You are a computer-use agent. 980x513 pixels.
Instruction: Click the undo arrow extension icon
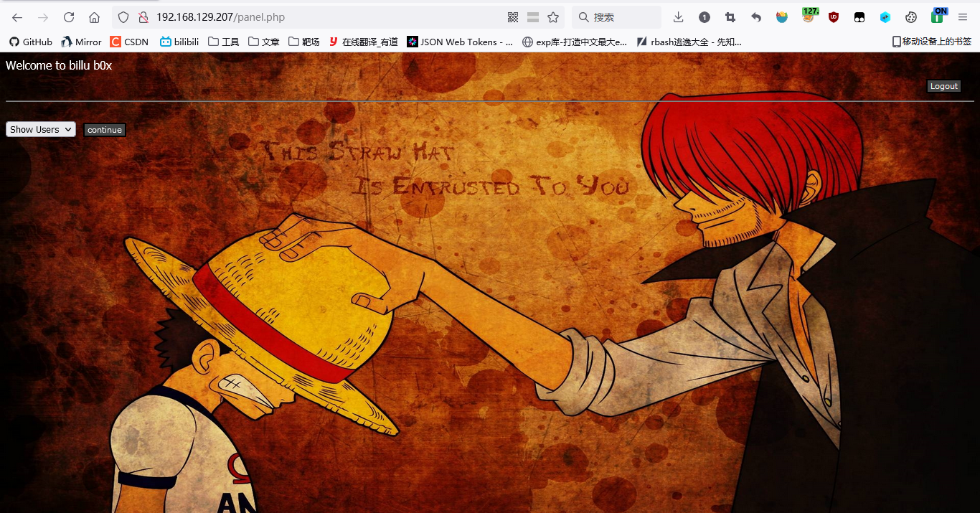[x=756, y=17]
